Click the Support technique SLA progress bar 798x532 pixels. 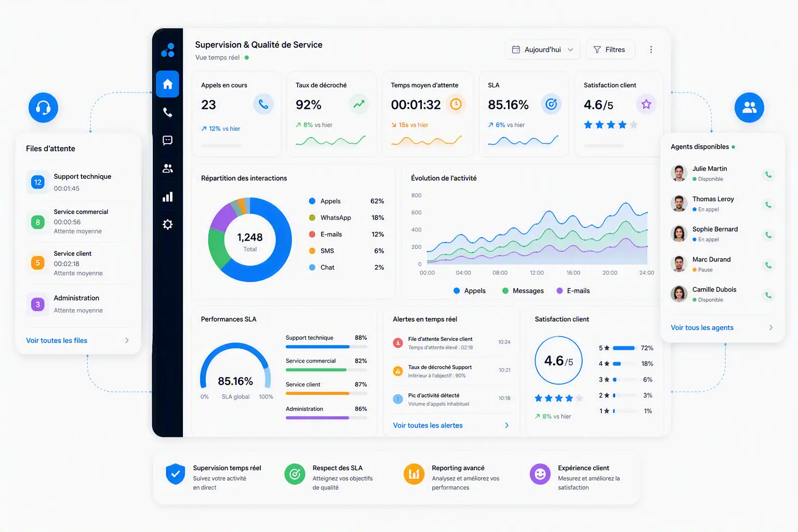tap(326, 347)
